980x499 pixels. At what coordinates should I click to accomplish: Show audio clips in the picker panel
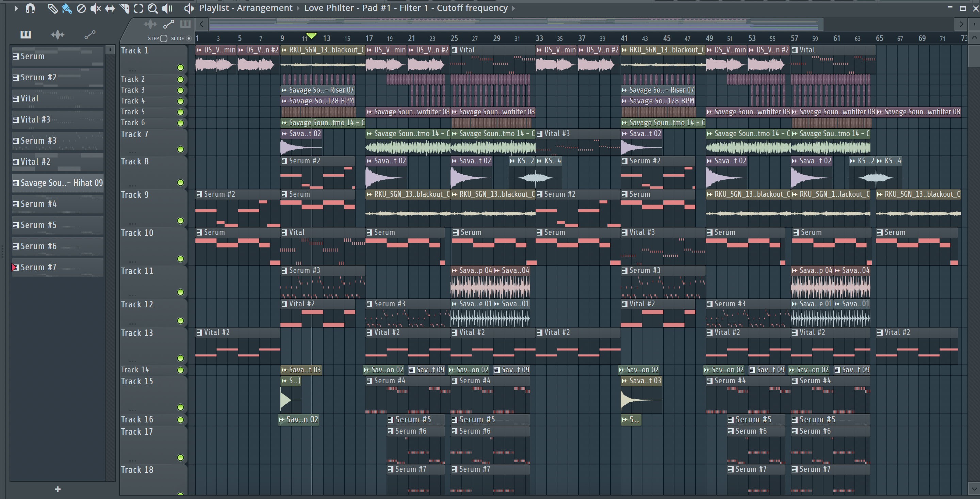(58, 35)
